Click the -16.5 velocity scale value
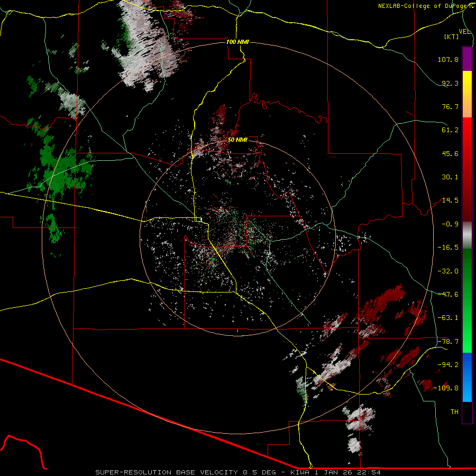The image size is (476, 476). point(448,248)
